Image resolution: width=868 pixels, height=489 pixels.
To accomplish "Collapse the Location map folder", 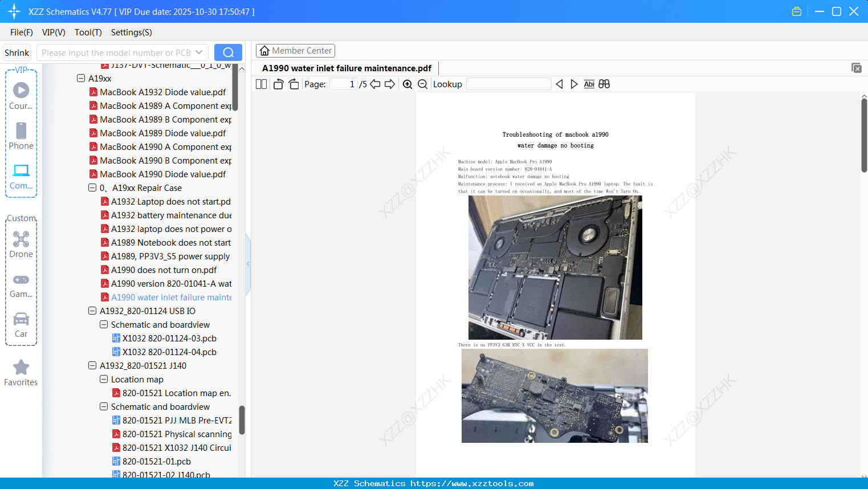I will point(104,379).
